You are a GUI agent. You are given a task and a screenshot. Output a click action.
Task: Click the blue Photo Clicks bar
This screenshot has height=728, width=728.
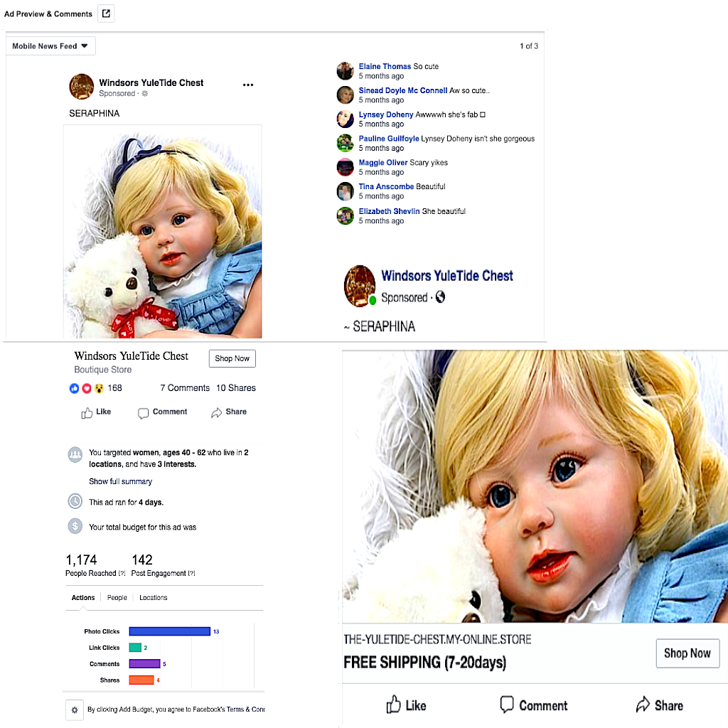169,631
